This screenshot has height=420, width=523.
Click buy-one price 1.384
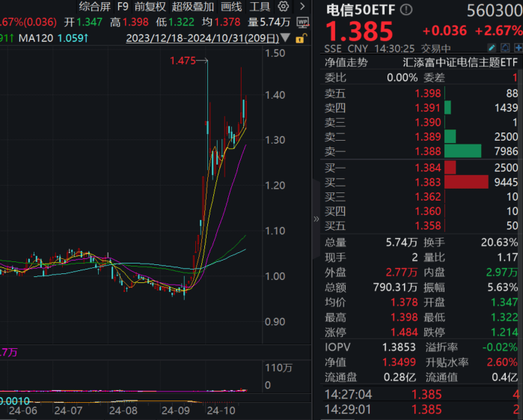pos(428,168)
